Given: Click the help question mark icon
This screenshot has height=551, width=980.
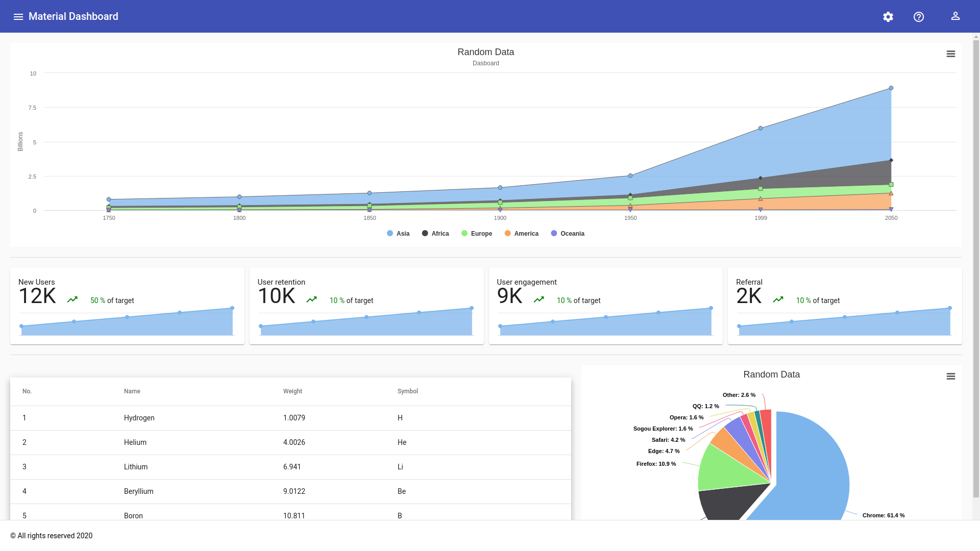Looking at the screenshot, I should point(919,17).
